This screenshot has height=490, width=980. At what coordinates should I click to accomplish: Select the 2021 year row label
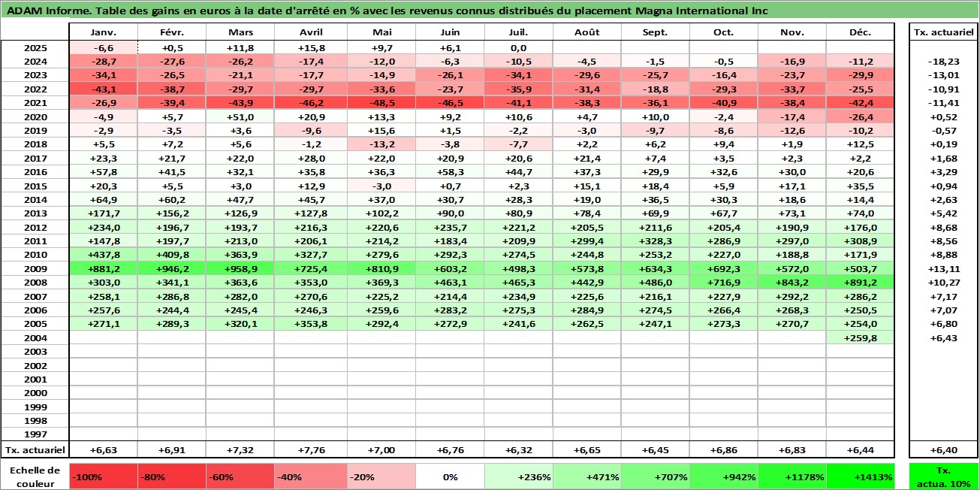35,103
